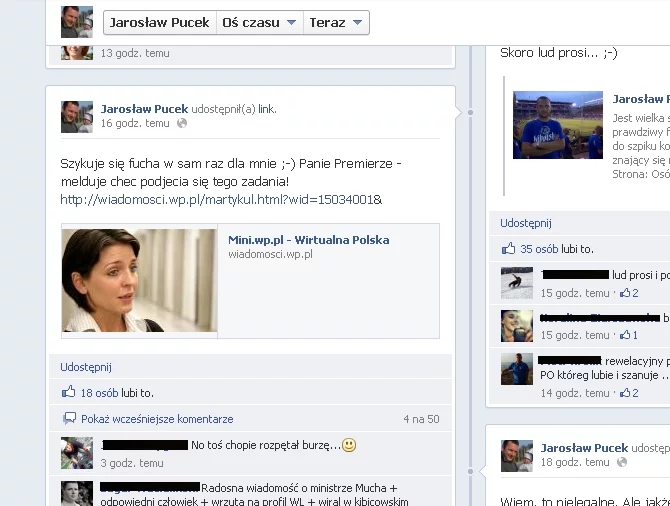670x506 pixels.
Task: Click the 16 godz. temu timestamp
Action: coord(135,124)
